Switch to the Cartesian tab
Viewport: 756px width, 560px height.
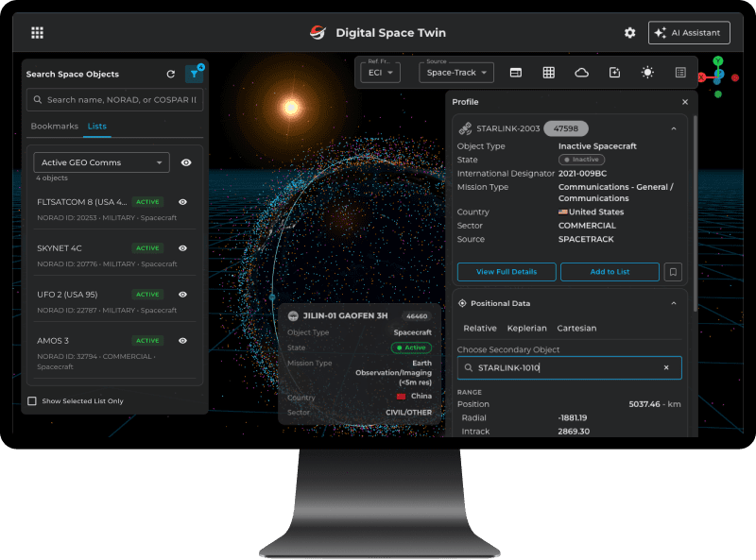point(576,329)
